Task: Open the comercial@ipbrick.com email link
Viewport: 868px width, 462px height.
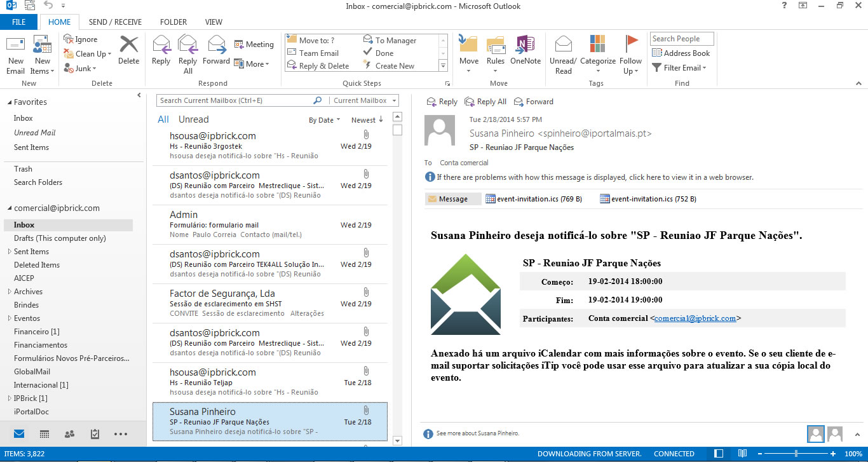Action: [695, 318]
